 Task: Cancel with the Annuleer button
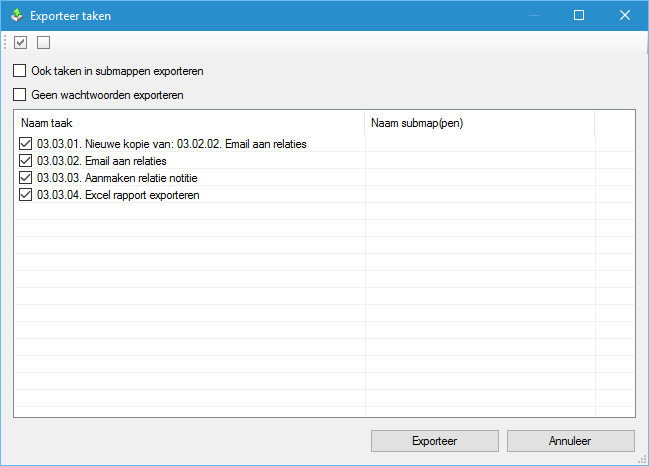point(570,441)
